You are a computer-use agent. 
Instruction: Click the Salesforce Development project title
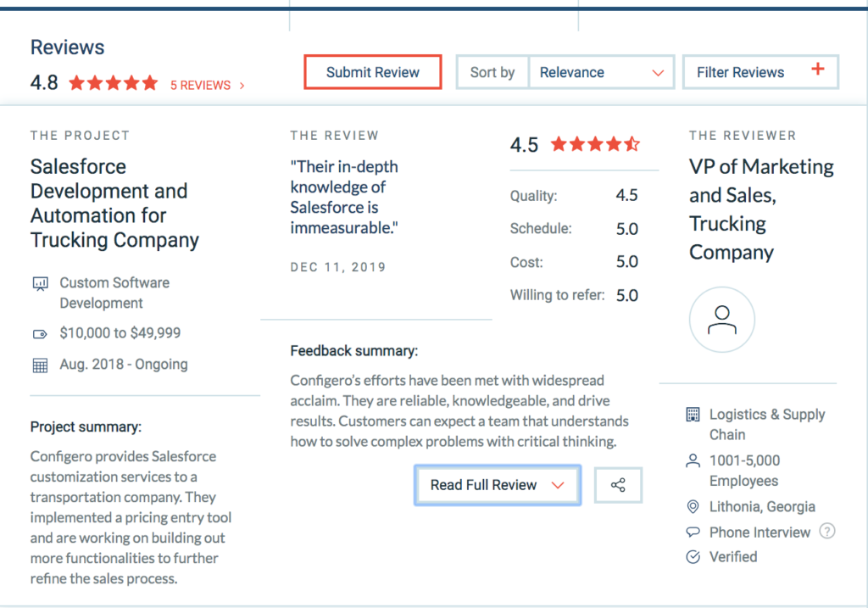tap(114, 204)
